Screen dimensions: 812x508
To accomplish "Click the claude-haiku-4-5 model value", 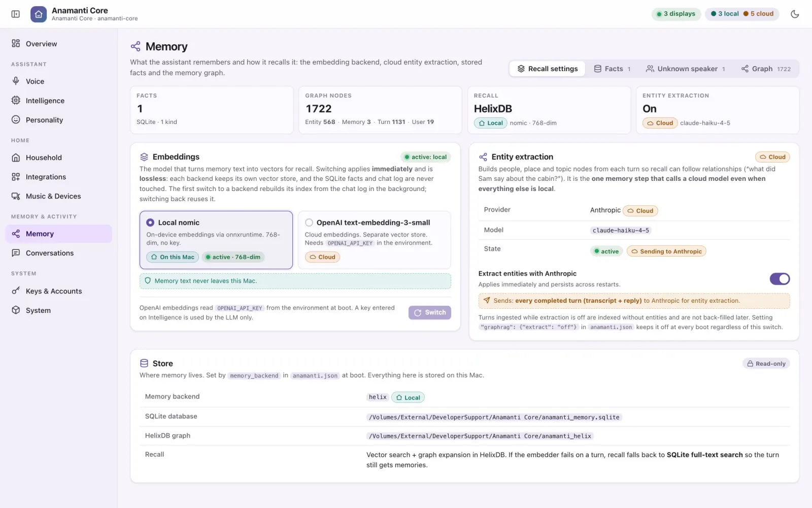I will [621, 230].
